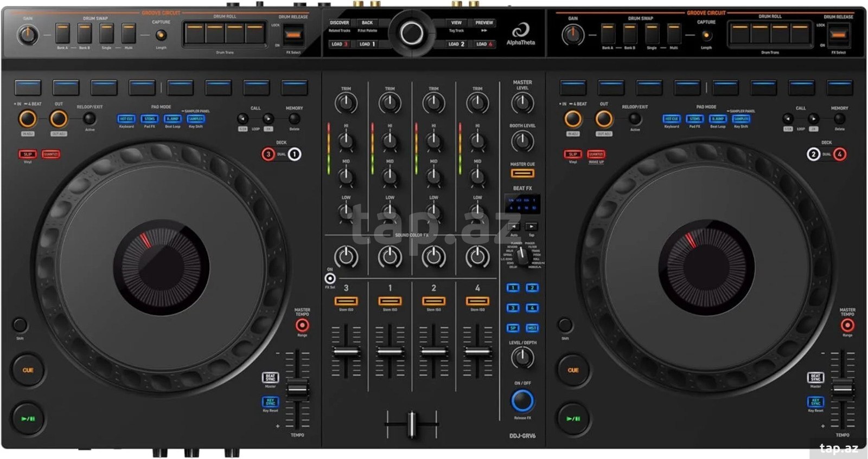This screenshot has width=868, height=459.
Task: Click LOAD 4 to load deck 4
Action: (x=484, y=44)
